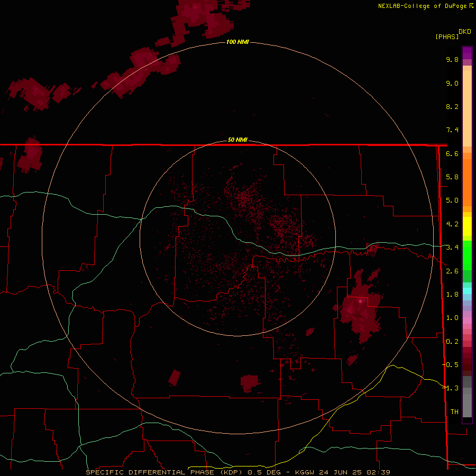
Task: Click the purple top segment of color bar
Action: pyautogui.click(x=467, y=53)
